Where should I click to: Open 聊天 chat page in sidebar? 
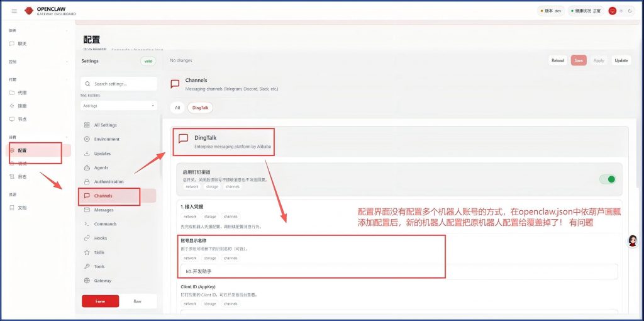22,43
